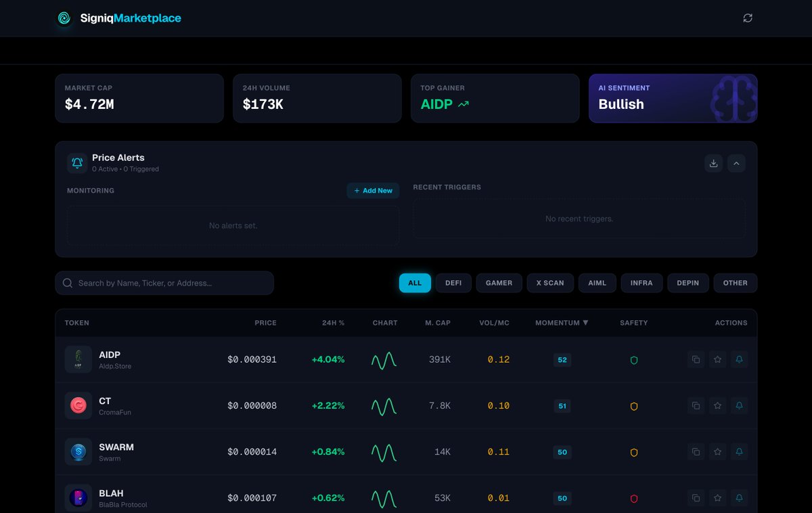
Task: Select the ALL category filter
Action: click(415, 283)
